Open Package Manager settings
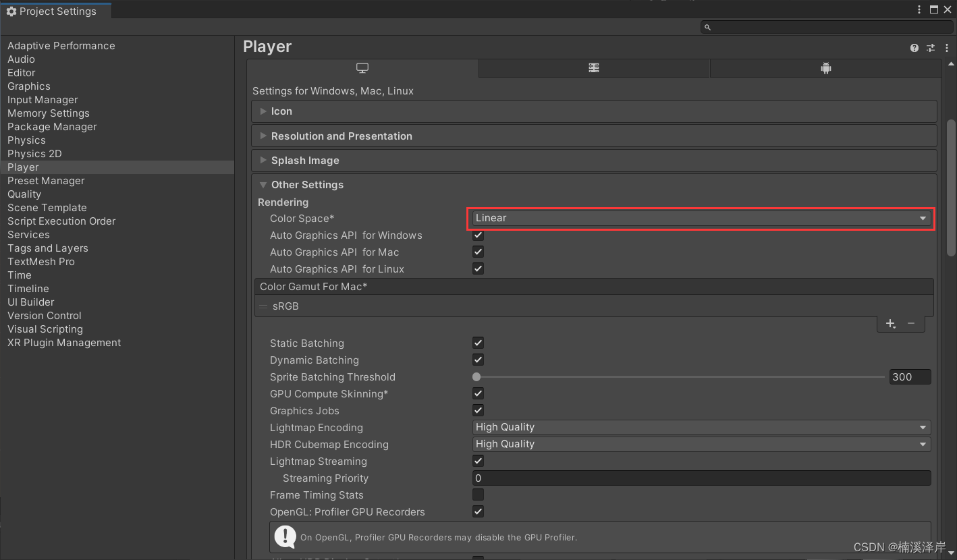Screen dimensions: 957x560 point(52,127)
